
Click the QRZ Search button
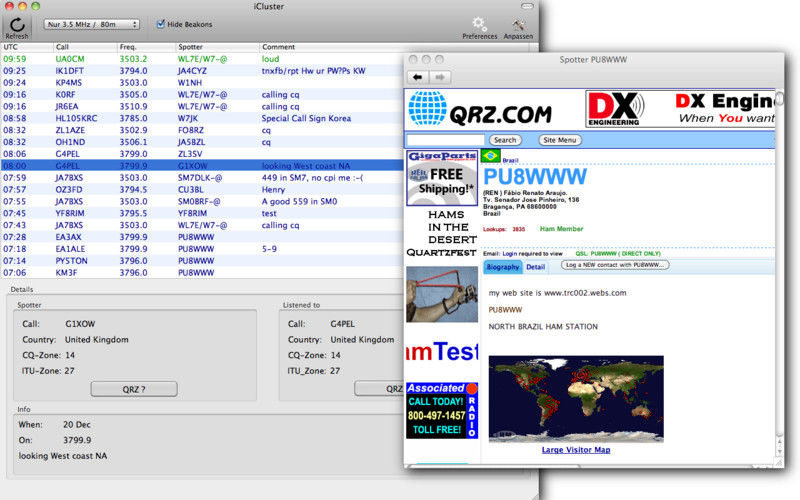(505, 140)
